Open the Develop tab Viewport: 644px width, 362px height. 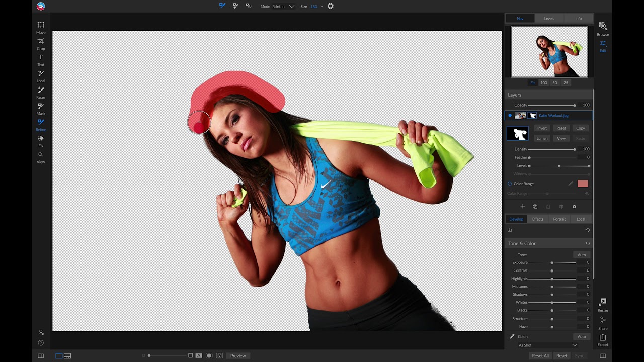point(516,219)
